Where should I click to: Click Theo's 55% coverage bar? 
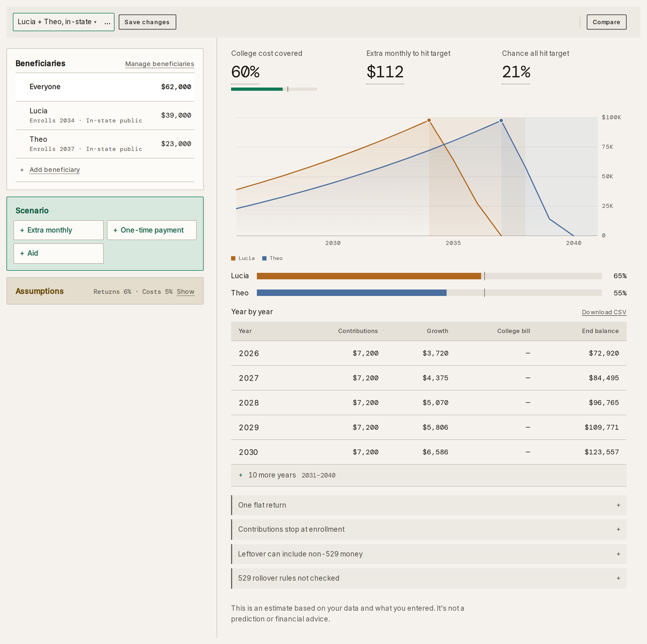point(429,293)
